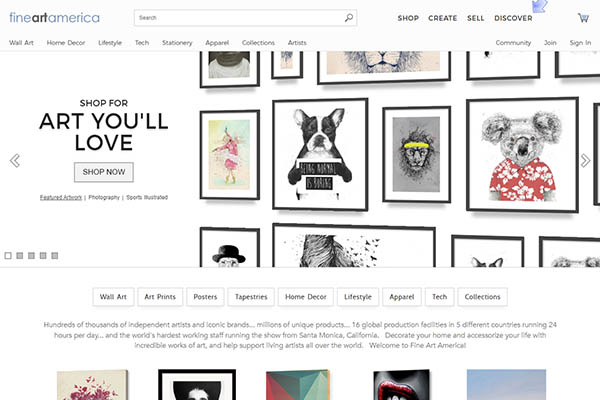
Task: Go to previous slide with left arrow
Action: [x=15, y=160]
